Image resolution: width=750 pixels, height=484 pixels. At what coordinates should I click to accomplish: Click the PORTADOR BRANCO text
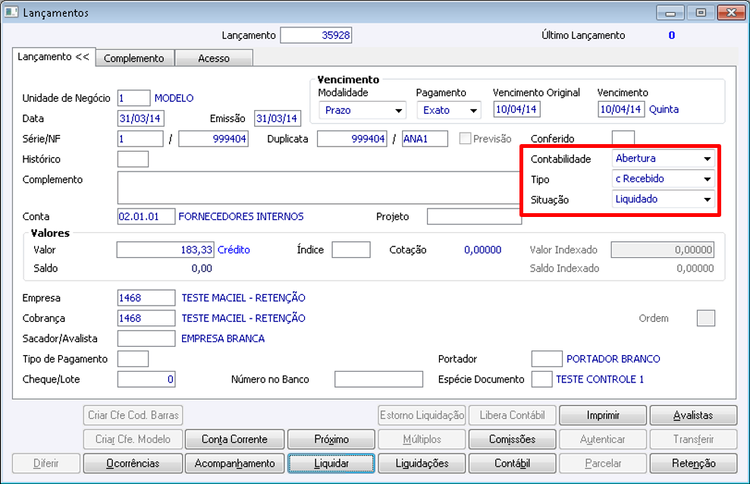613,359
